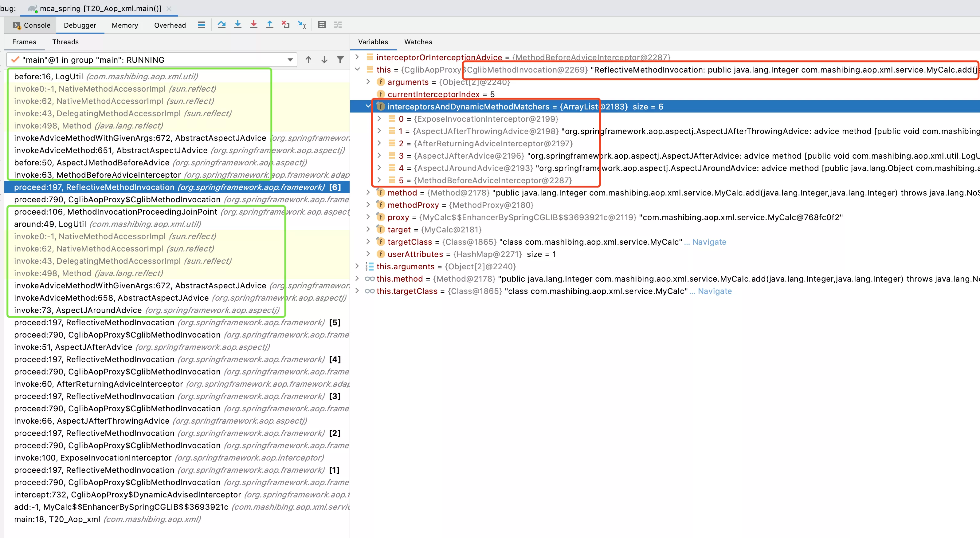980x538 pixels.
Task: Click the Step Out icon
Action: (270, 25)
